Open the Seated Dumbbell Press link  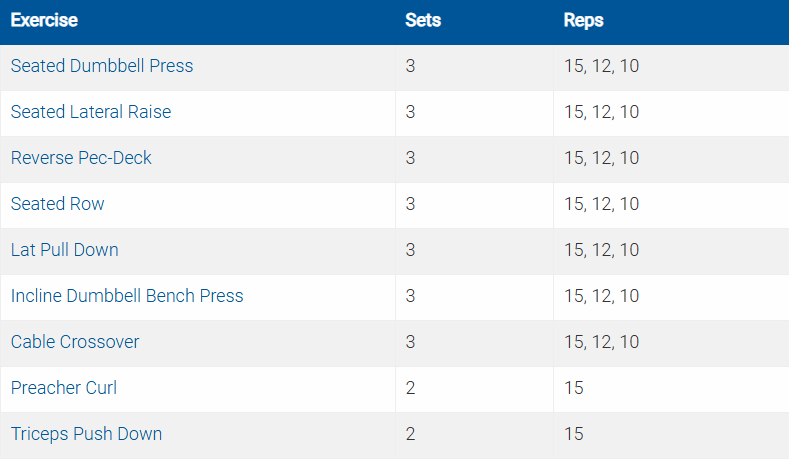coord(102,66)
